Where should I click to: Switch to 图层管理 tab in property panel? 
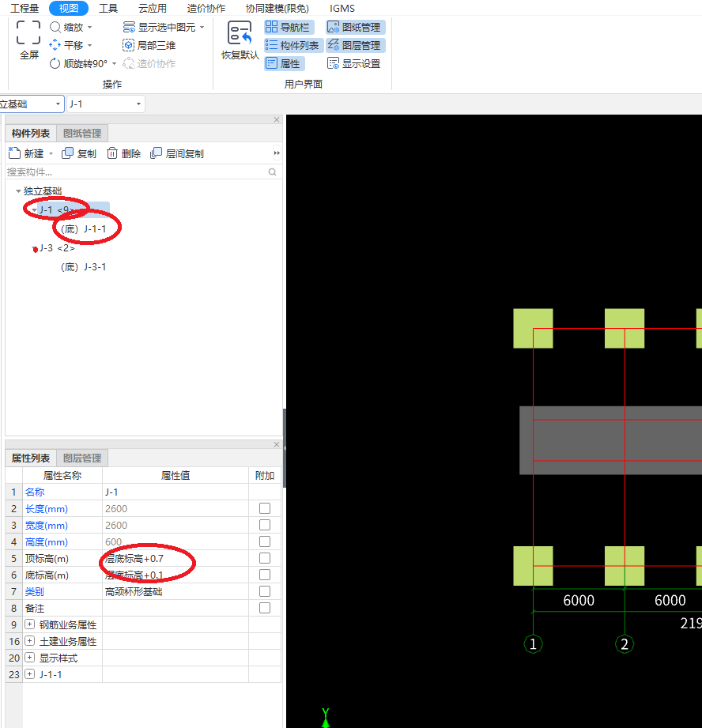(82, 458)
